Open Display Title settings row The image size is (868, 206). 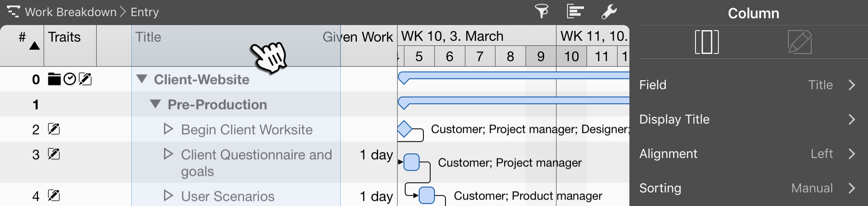point(748,119)
